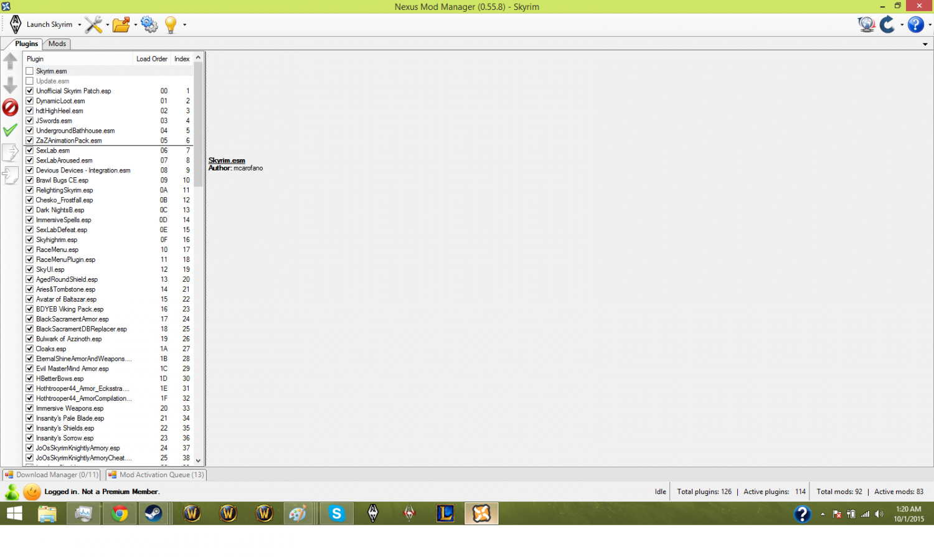Viewport: 934px width, 560px height.
Task: Sort by the Load Order column header
Action: [x=151, y=59]
